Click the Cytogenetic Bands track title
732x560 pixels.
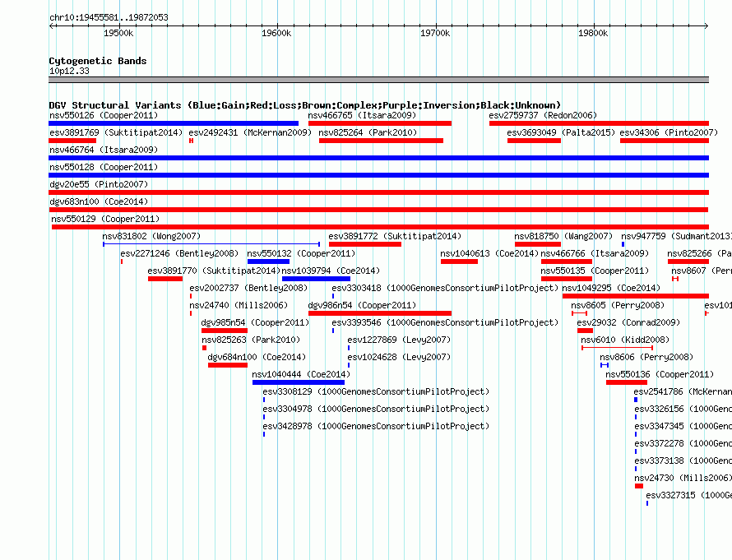(98, 61)
